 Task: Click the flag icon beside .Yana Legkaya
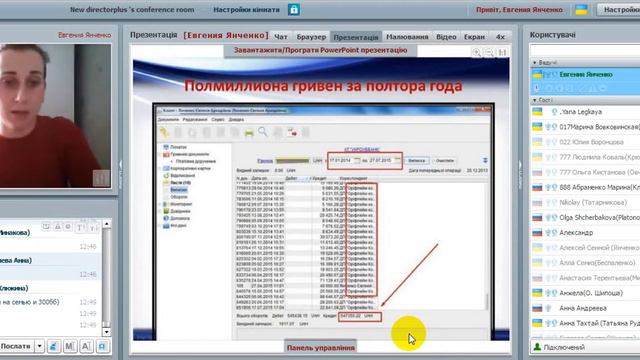[x=537, y=111]
